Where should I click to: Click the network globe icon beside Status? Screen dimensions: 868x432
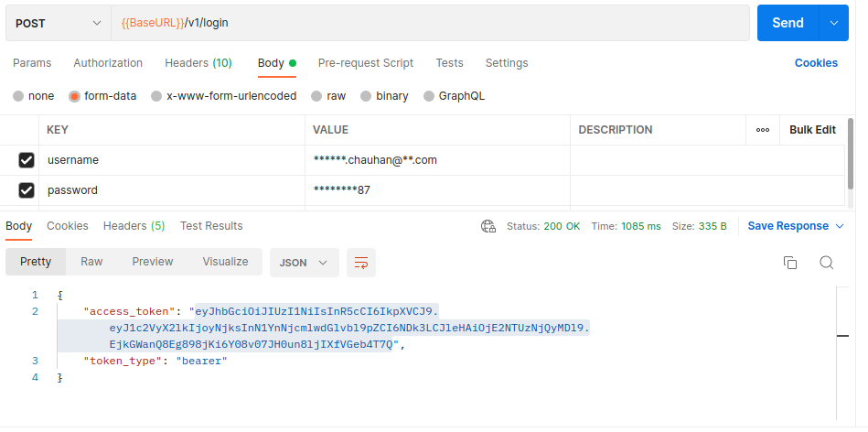pyautogui.click(x=488, y=226)
